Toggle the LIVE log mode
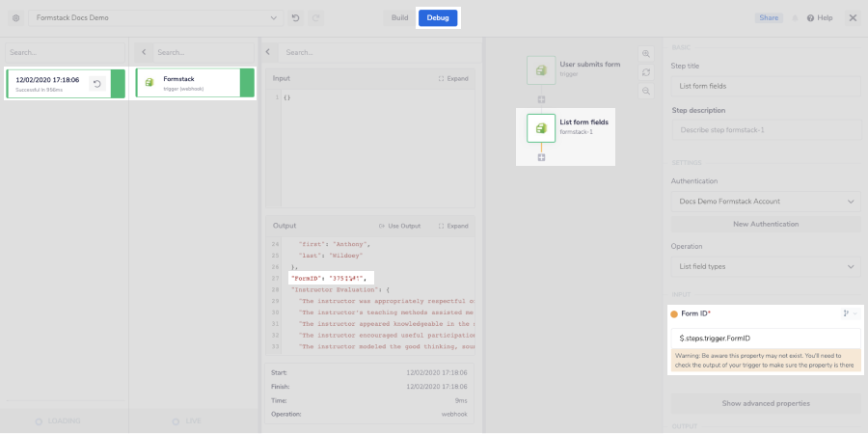Screen dimensions: 868x434 [x=194, y=421]
